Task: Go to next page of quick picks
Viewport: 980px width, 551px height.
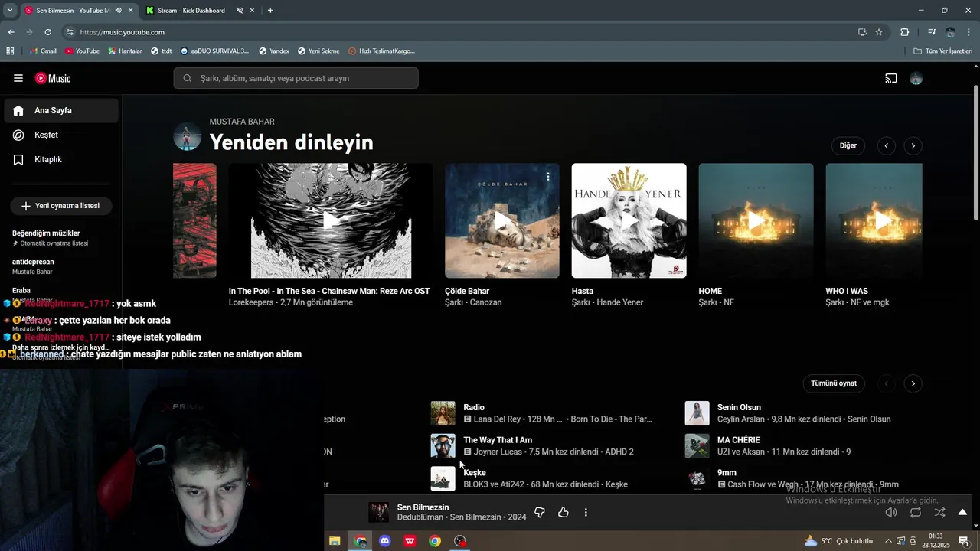Action: click(913, 383)
